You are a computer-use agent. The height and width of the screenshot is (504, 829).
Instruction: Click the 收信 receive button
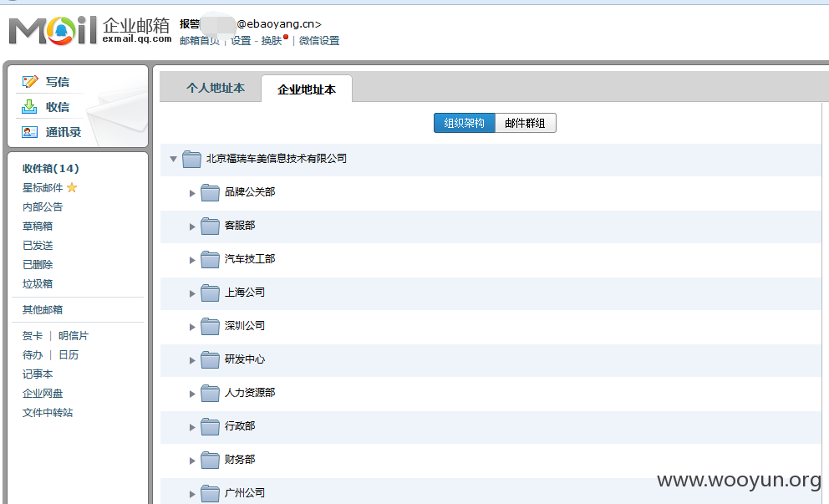[x=58, y=107]
